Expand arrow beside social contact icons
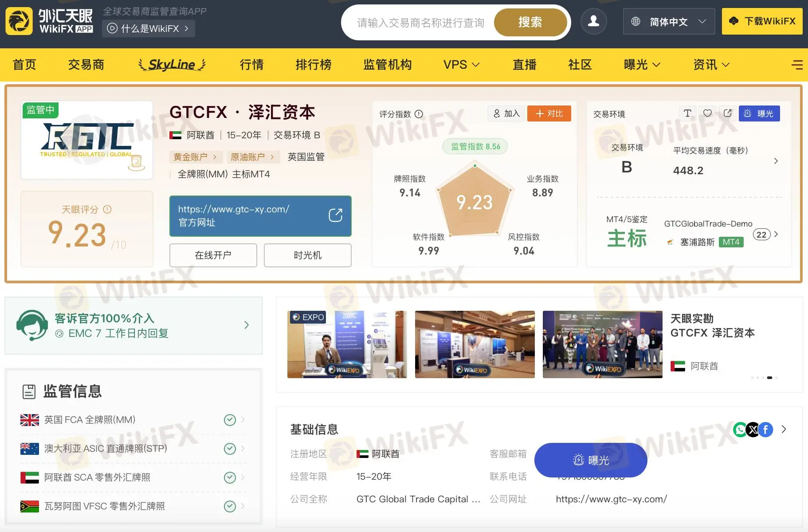This screenshot has width=808, height=532. coord(784,429)
